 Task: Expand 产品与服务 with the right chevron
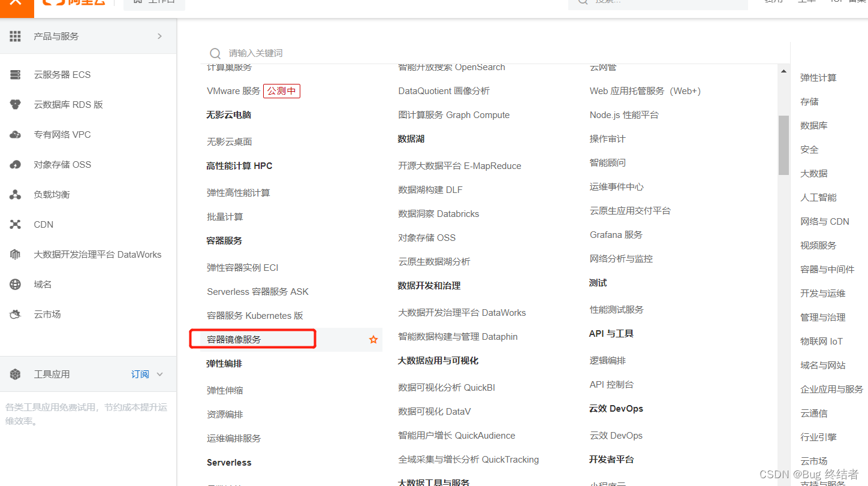[x=159, y=37]
